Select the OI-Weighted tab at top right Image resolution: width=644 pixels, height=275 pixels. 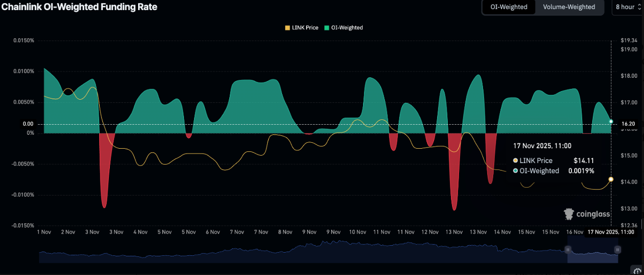click(509, 7)
